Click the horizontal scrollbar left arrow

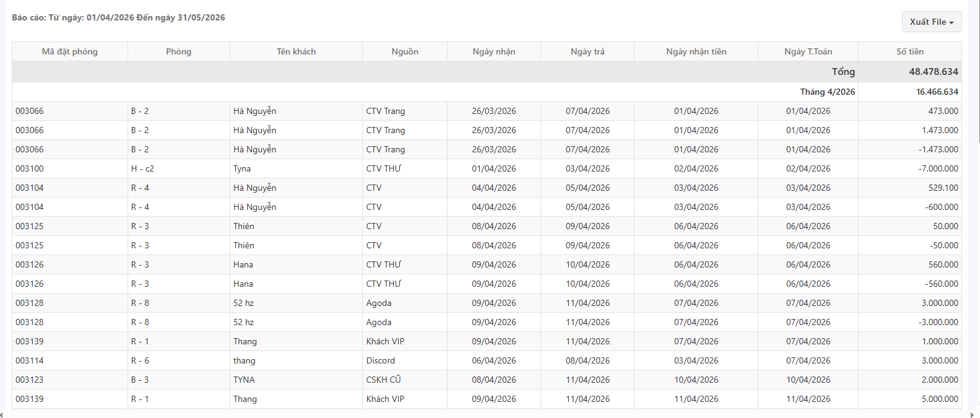(x=2, y=415)
